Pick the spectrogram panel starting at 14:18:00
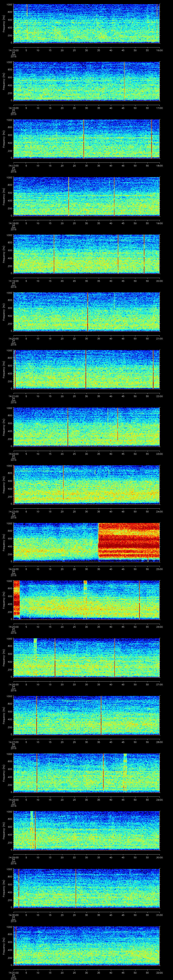This screenshot has width=173, height=980. click(x=87, y=196)
